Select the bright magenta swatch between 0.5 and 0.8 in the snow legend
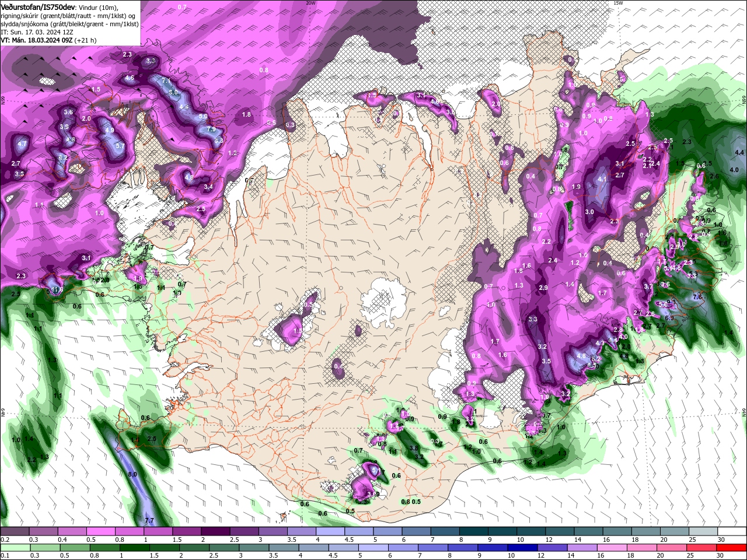 coord(100,532)
